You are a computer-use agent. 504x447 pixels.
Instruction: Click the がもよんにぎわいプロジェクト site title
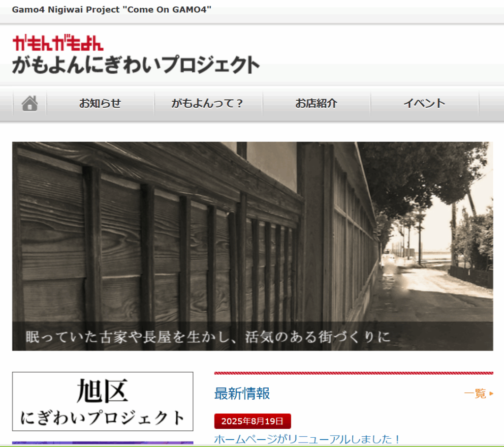[x=136, y=65]
